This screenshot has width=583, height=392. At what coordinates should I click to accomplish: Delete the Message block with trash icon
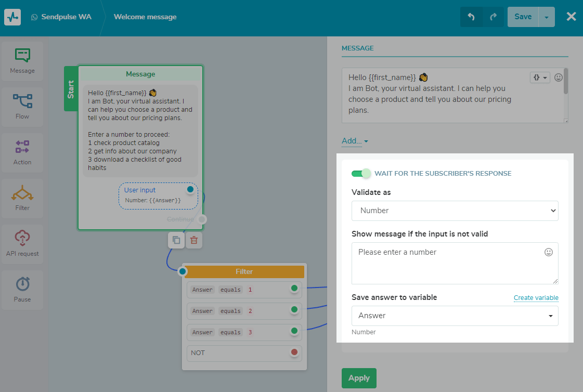point(194,240)
